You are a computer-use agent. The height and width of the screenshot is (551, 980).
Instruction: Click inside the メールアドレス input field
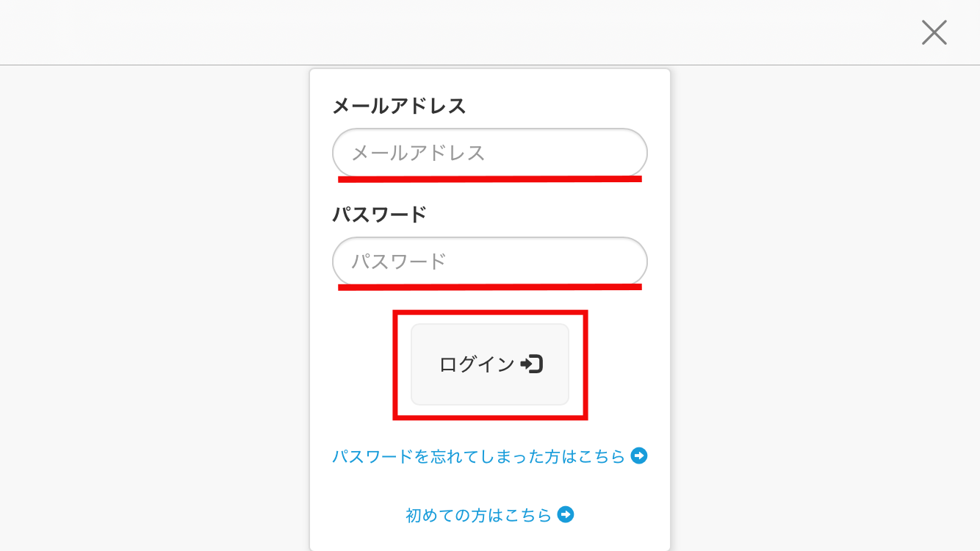[489, 152]
